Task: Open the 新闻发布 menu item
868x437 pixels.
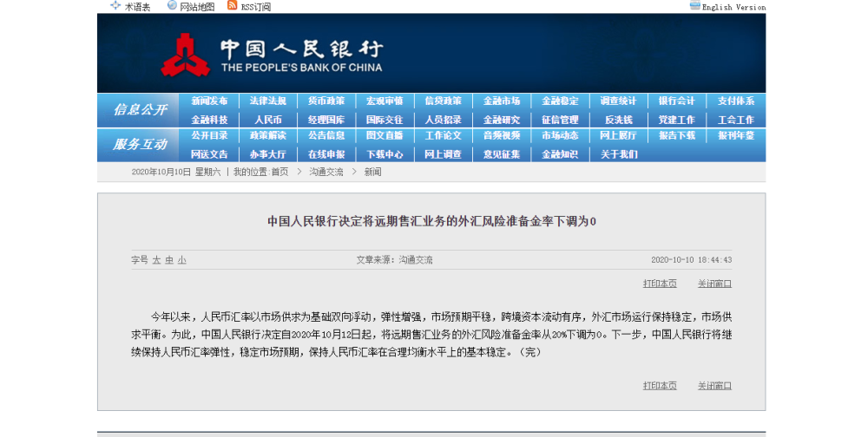Action: [209, 101]
